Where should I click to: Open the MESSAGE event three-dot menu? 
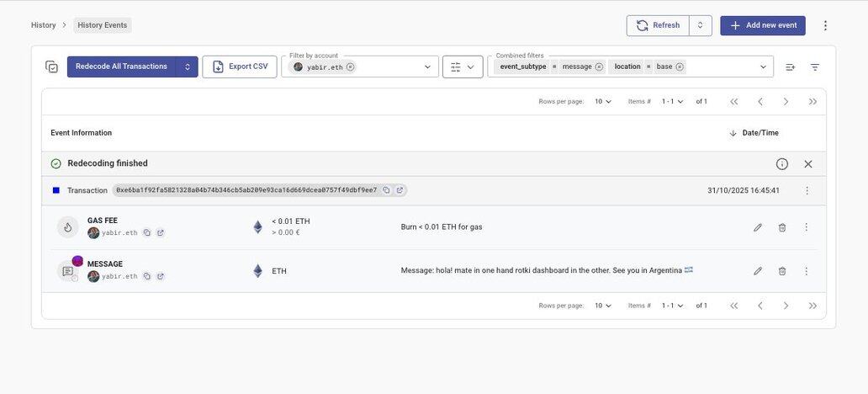[806, 271]
